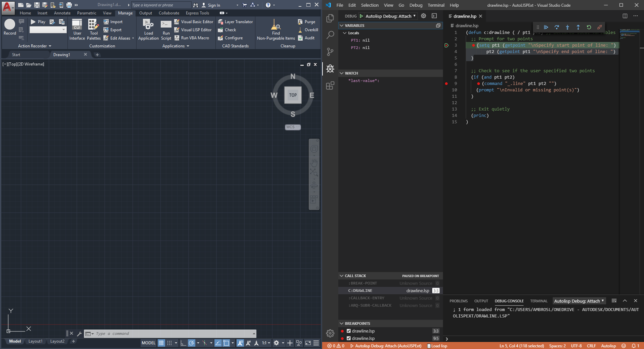Click the AutoCAD keyword search box

(x=161, y=5)
